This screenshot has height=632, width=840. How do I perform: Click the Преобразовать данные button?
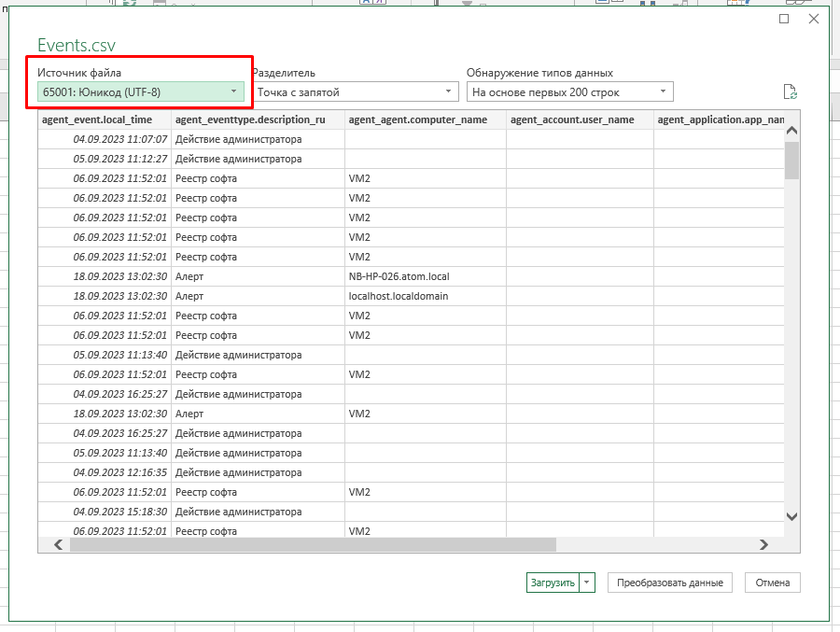coord(669,582)
